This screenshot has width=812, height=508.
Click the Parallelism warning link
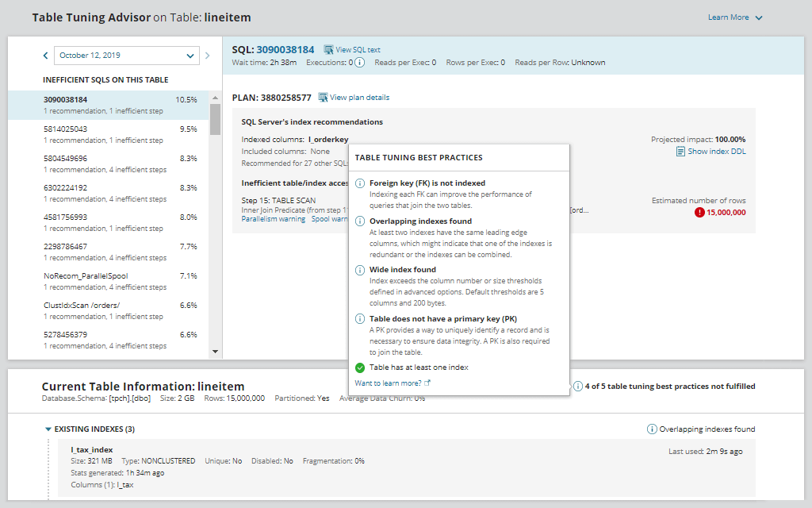tap(273, 219)
